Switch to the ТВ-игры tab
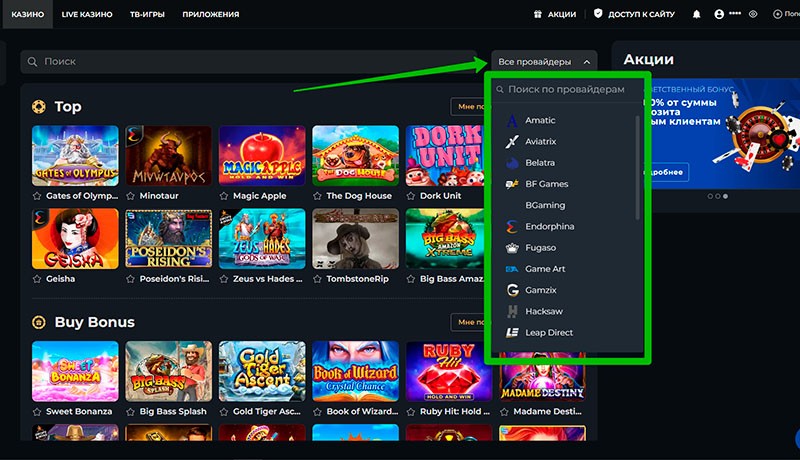800x460 pixels. click(147, 15)
